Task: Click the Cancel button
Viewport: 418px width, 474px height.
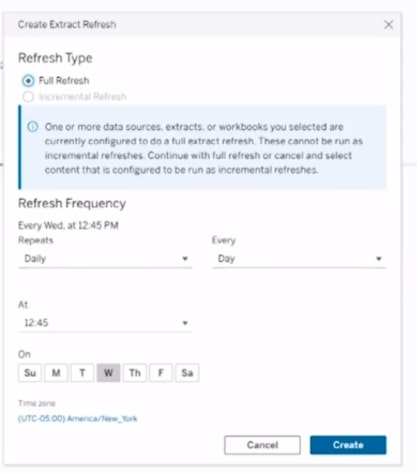Action: (x=262, y=445)
